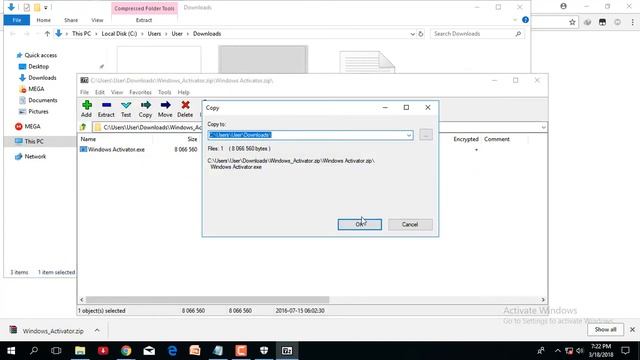The height and width of the screenshot is (360, 640).
Task: Open the browser three-dot menu
Action: pyautogui.click(x=632, y=22)
